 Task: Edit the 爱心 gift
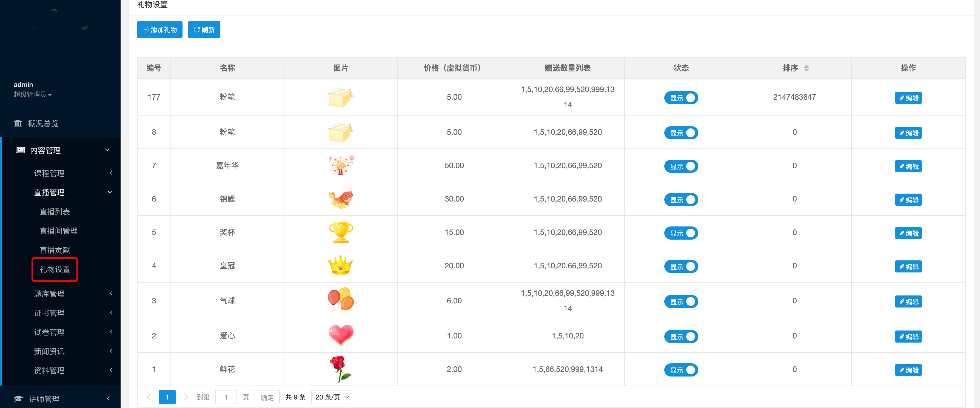click(908, 337)
